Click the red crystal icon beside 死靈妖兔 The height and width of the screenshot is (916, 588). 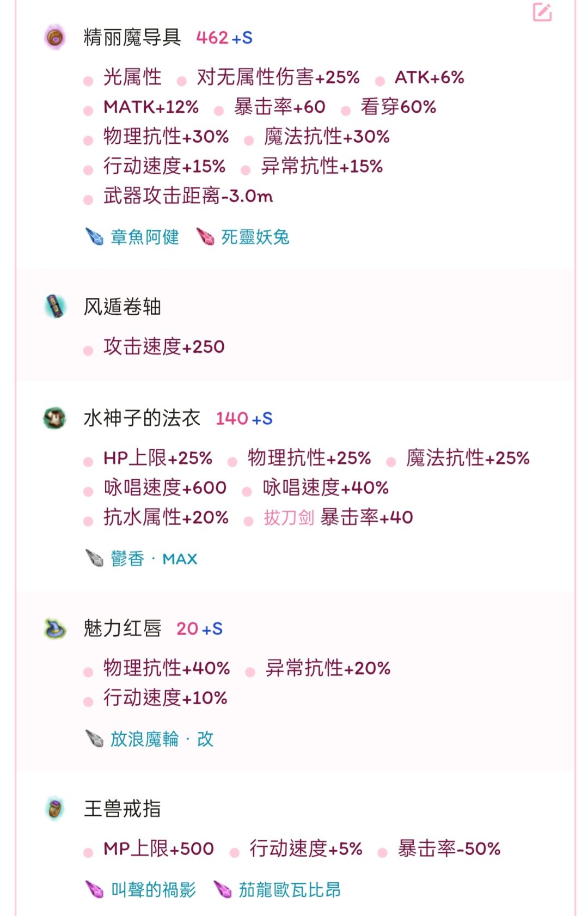pos(205,237)
